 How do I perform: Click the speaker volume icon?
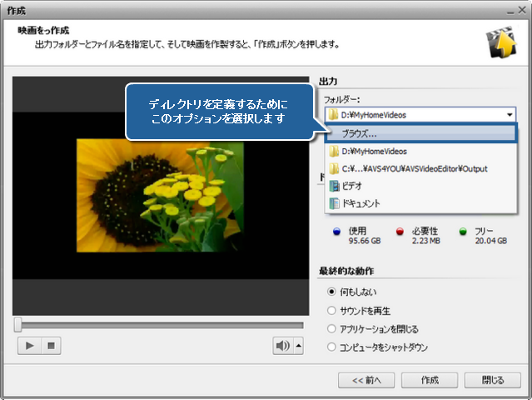pos(283,346)
